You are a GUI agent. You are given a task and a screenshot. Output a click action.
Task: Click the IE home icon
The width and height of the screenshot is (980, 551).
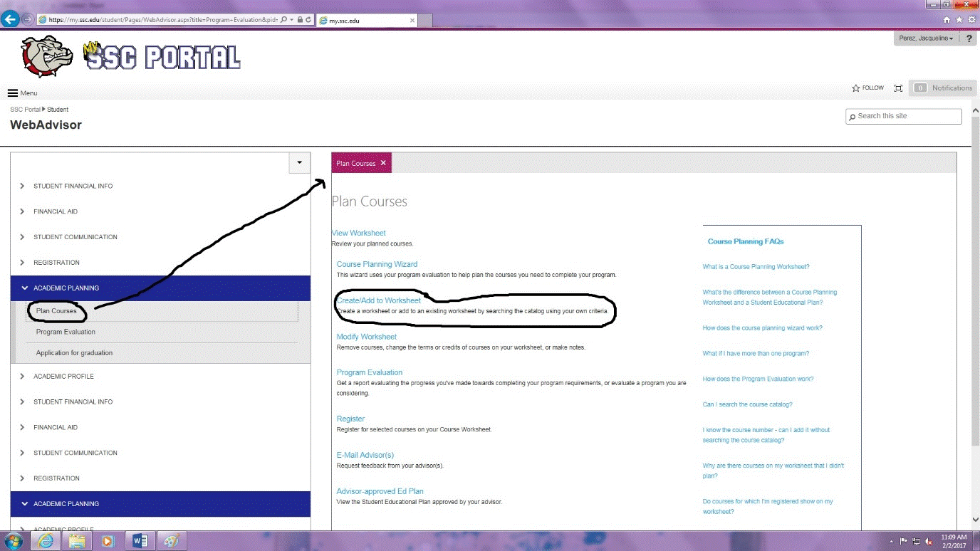click(947, 20)
